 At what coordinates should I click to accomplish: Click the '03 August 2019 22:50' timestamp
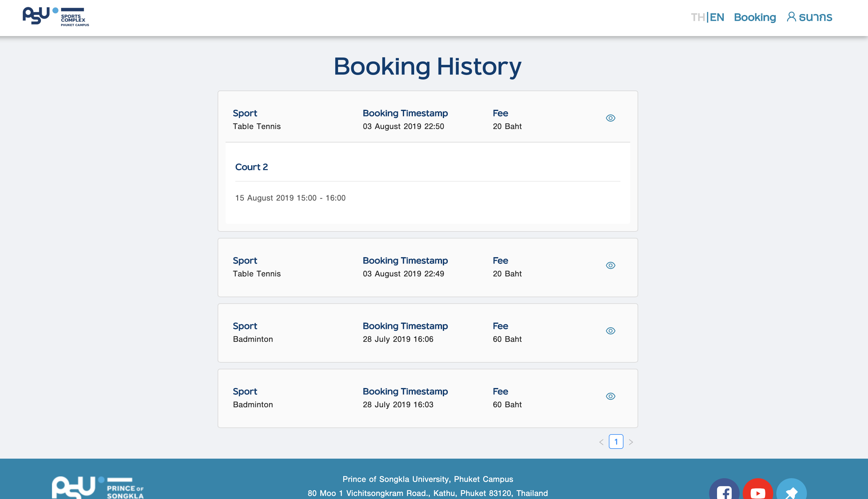pyautogui.click(x=403, y=126)
